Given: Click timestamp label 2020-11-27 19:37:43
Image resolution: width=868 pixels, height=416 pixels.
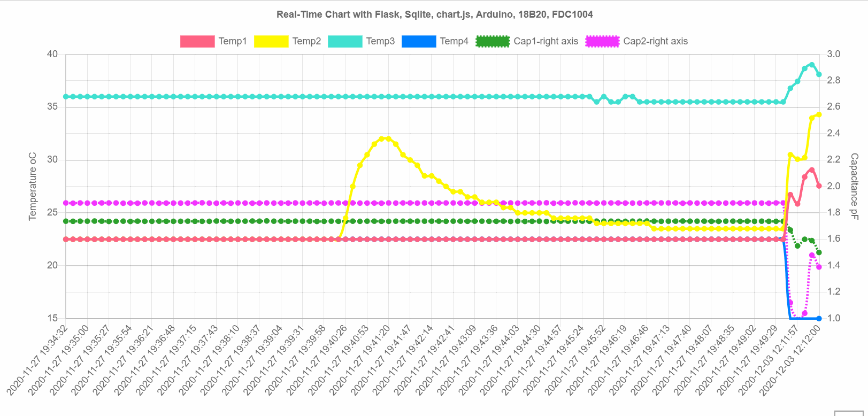Looking at the screenshot, I should [188, 360].
